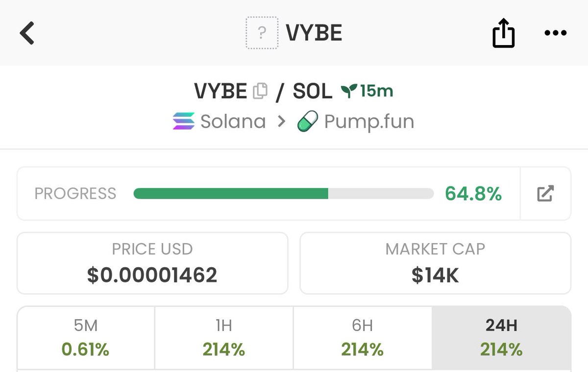Open the three-dot more options menu
The image size is (588, 372).
point(555,33)
